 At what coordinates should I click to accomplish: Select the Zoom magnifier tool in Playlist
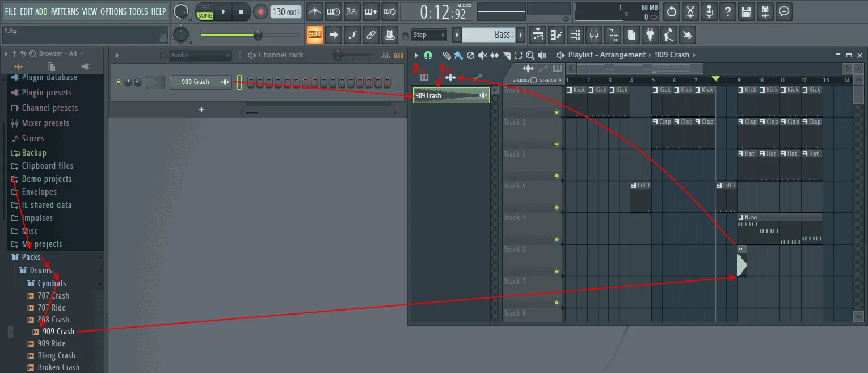[530, 55]
